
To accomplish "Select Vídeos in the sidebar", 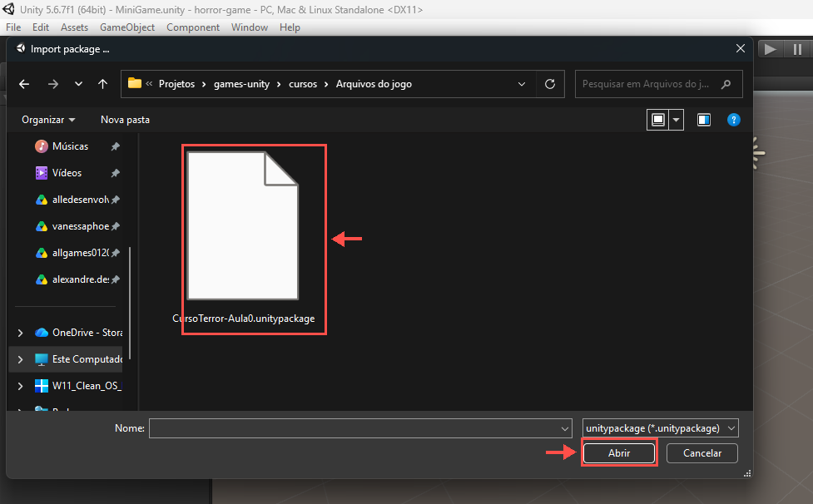I will [x=58, y=173].
